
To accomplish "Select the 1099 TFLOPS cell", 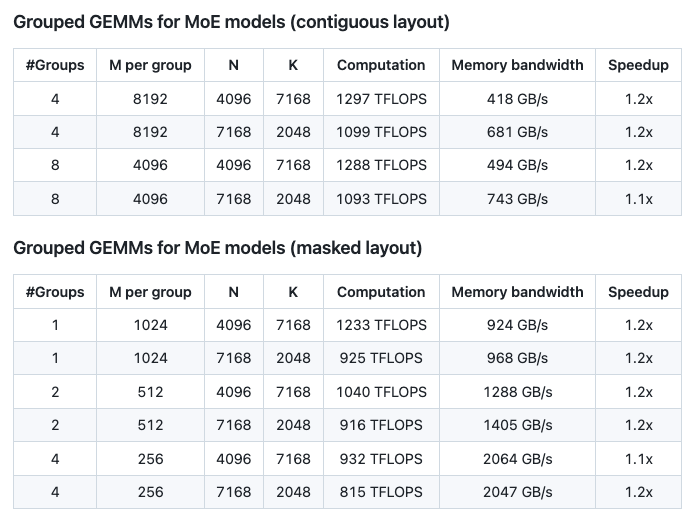I will (x=381, y=132).
